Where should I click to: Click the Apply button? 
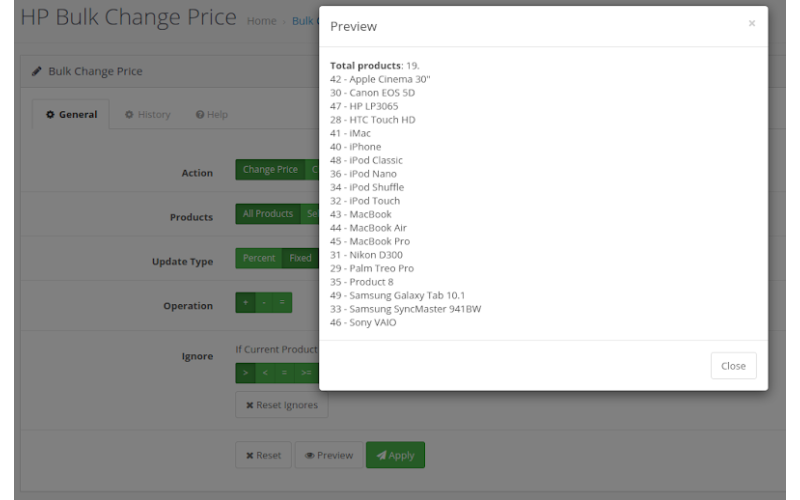(x=395, y=455)
